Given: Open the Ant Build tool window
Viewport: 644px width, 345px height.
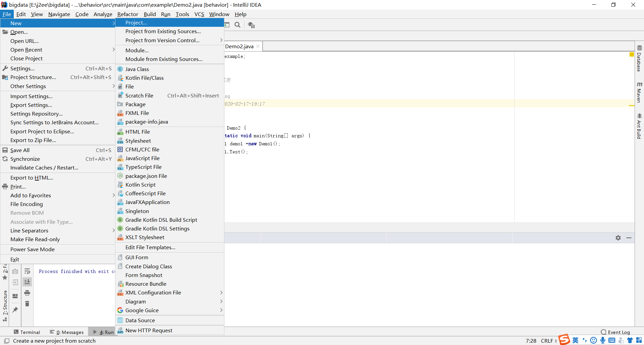Looking at the screenshot, I should pos(639,126).
